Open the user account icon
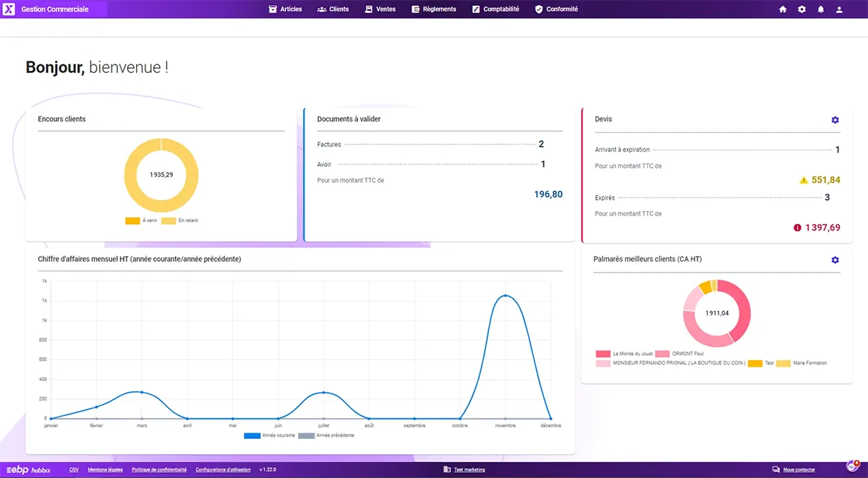This screenshot has width=868, height=478. point(839,9)
